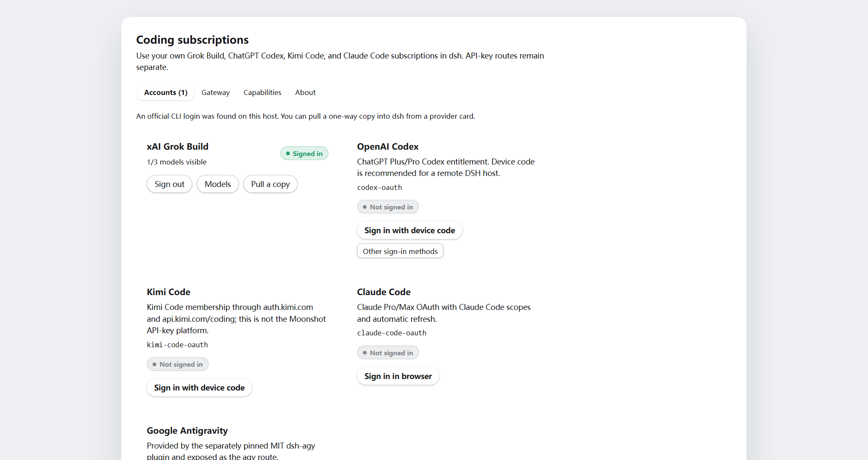Screen dimensions: 868x460
Task: Open the Capabilities tab
Action: tap(262, 92)
